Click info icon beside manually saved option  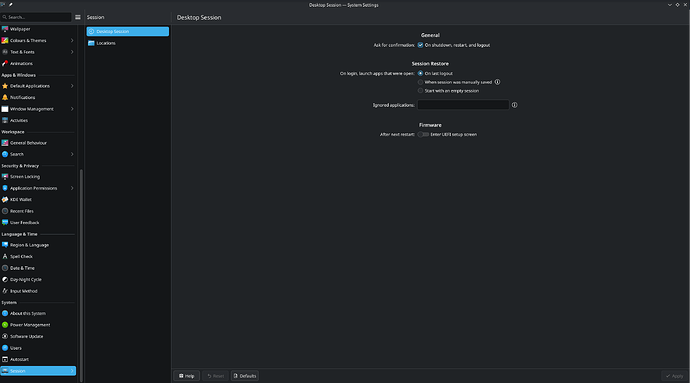(x=497, y=82)
